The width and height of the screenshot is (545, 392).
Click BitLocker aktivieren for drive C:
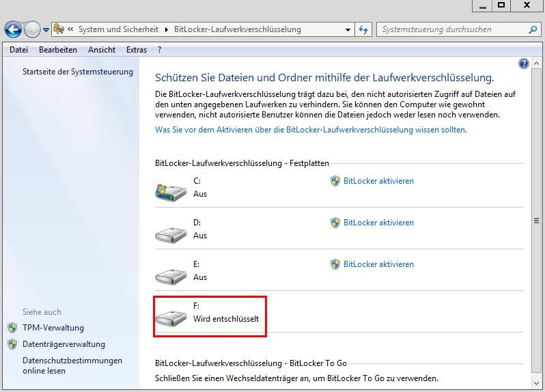click(378, 181)
